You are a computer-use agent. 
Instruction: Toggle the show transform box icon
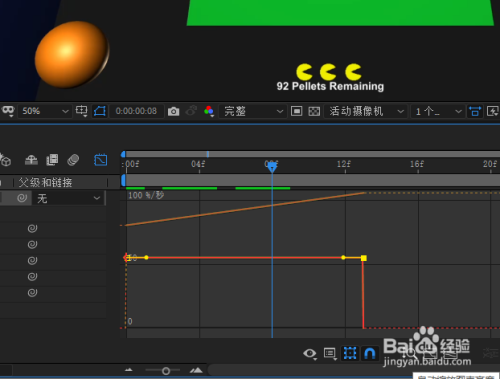[x=350, y=353]
